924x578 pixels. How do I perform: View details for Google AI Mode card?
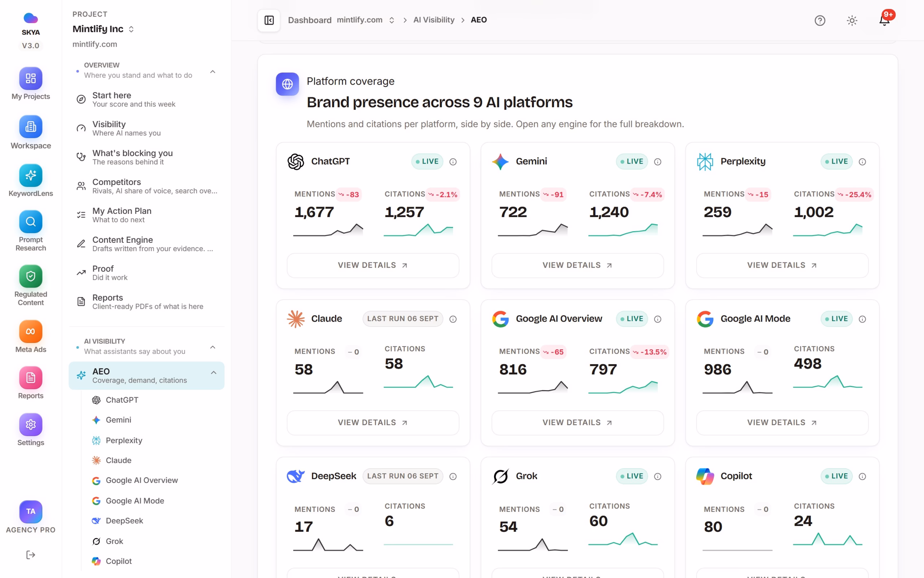(782, 423)
